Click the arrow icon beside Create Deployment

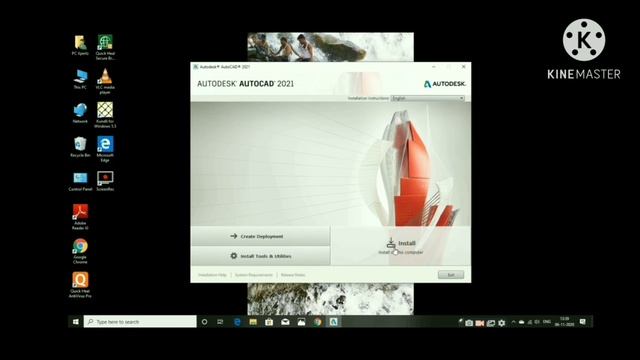coord(233,236)
